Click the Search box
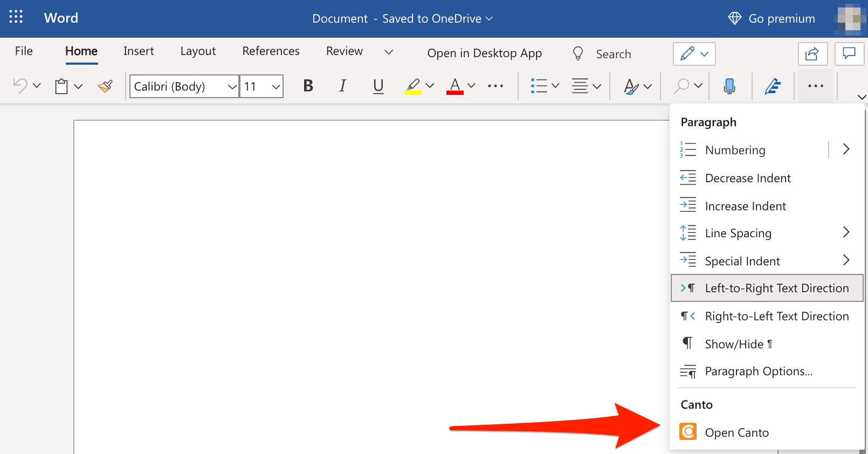The width and height of the screenshot is (868, 454). click(x=613, y=54)
